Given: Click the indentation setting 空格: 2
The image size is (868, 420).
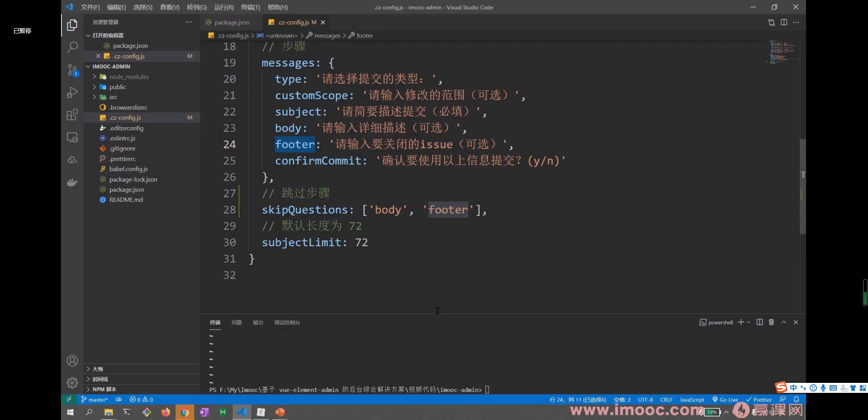Looking at the screenshot, I should [622, 400].
